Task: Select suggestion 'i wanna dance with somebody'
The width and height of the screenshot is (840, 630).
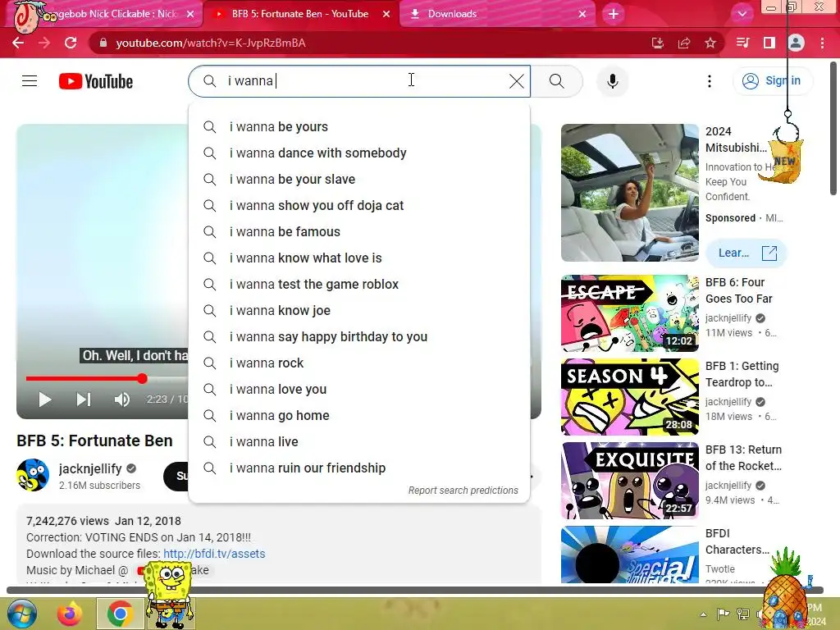Action: pyautogui.click(x=359, y=153)
